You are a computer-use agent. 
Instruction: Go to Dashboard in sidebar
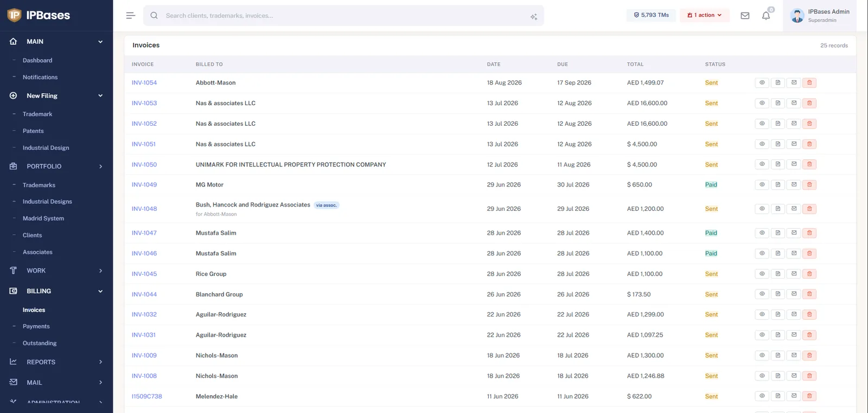click(x=37, y=61)
